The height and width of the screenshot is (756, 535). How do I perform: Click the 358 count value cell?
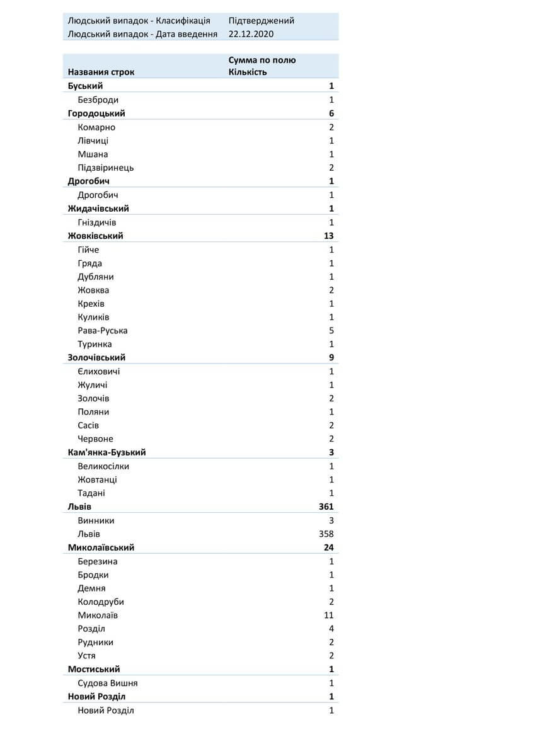326,534
